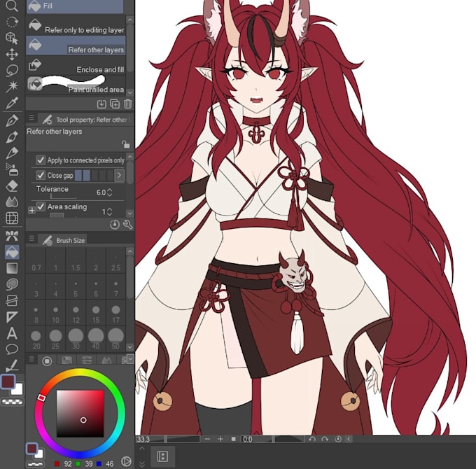476x469 pixels.
Task: Pick brush size 0.7 preset
Action: (36, 261)
